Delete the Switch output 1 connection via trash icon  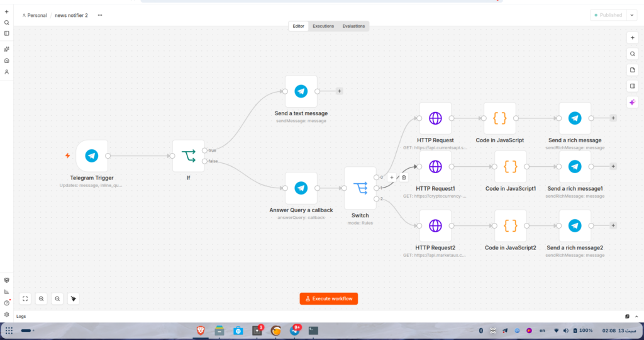(x=404, y=178)
